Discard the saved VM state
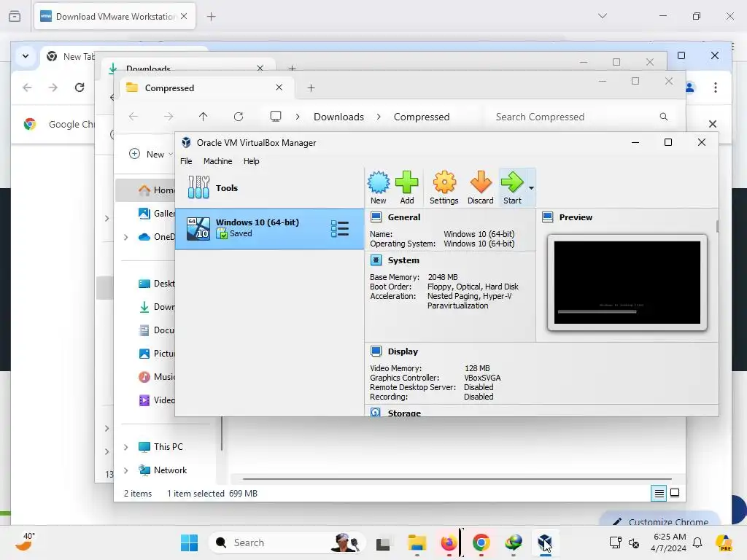 coord(480,187)
